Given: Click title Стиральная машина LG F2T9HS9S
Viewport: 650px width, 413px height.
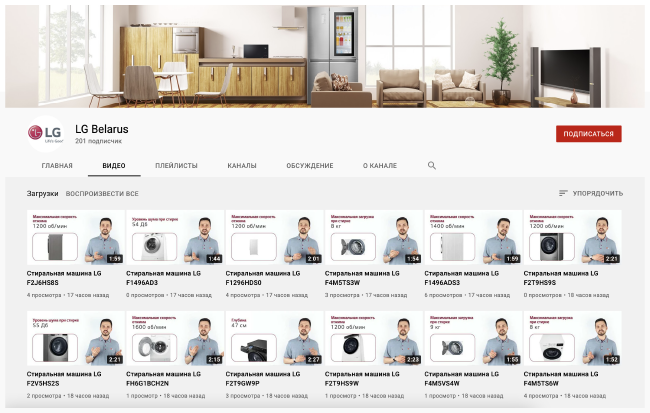Looking at the screenshot, I should coord(561,278).
